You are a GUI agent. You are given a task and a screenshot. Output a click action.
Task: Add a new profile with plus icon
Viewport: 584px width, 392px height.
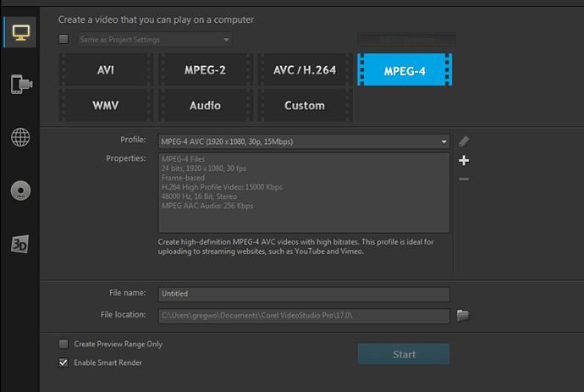click(x=463, y=161)
